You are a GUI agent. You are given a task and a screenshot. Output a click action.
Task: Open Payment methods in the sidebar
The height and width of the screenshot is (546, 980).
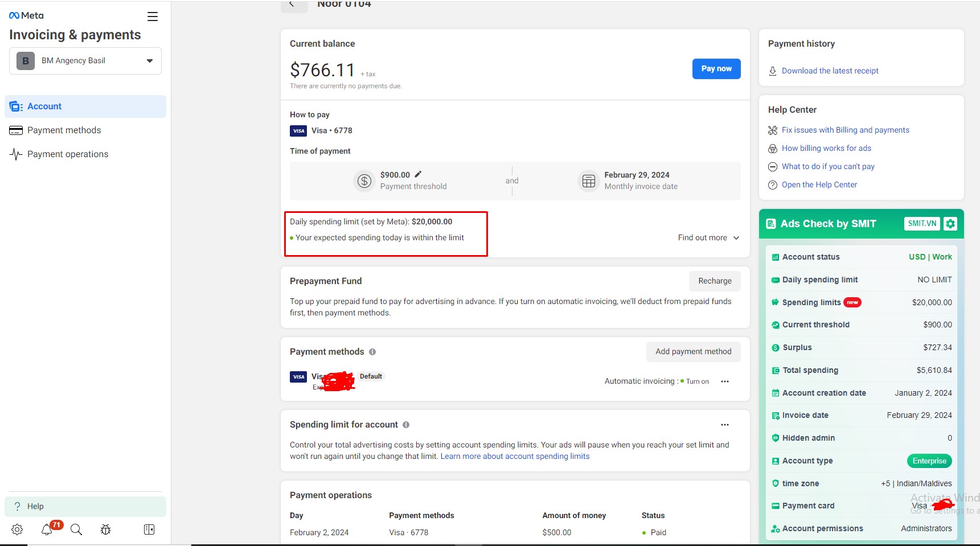pyautogui.click(x=85, y=130)
